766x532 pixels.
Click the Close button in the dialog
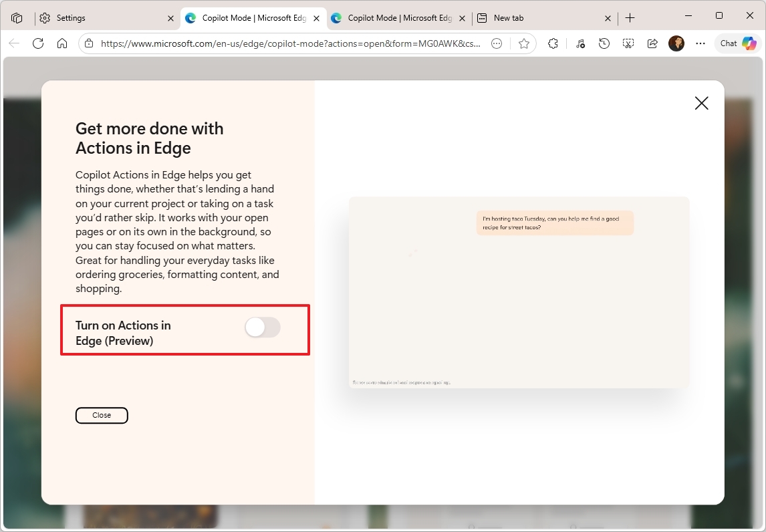pyautogui.click(x=102, y=415)
